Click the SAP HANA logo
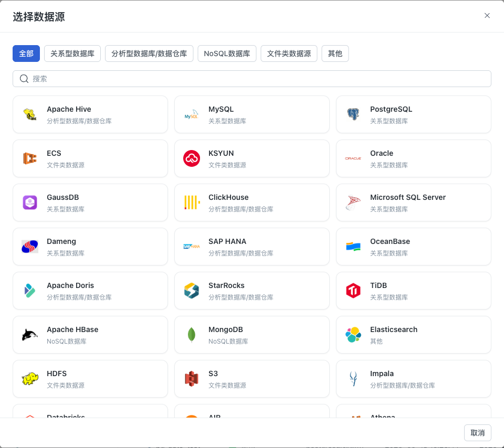Image resolution: width=504 pixels, height=448 pixels. click(x=192, y=247)
